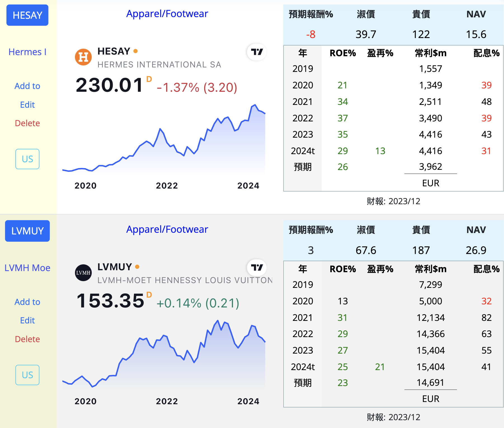The height and width of the screenshot is (428, 504).
Task: Click Add to under LVMH Moe
Action: tap(27, 302)
